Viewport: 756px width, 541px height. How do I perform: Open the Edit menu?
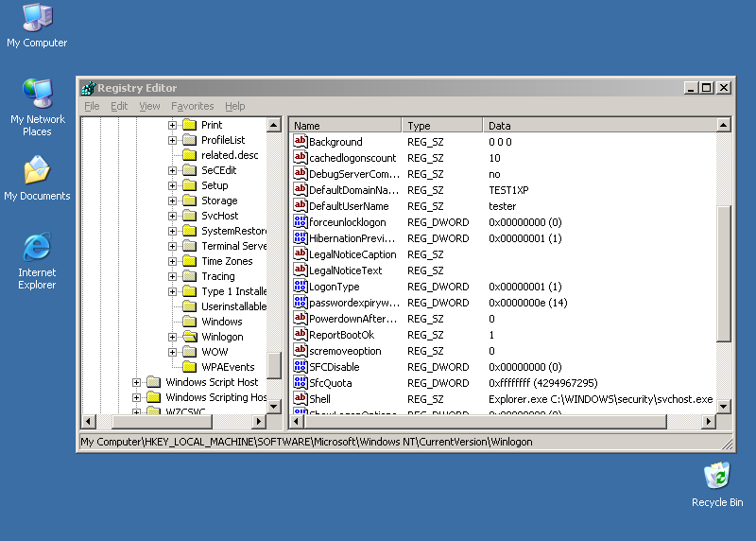pos(119,106)
